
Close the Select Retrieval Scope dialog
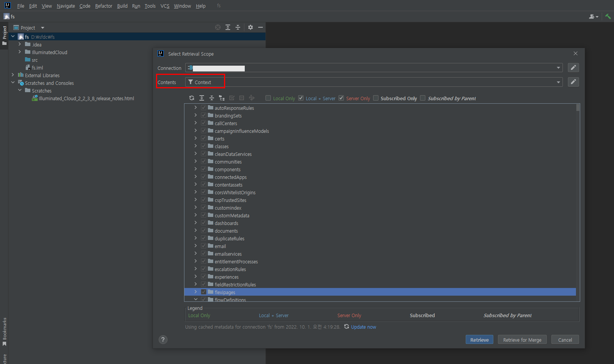click(x=575, y=53)
